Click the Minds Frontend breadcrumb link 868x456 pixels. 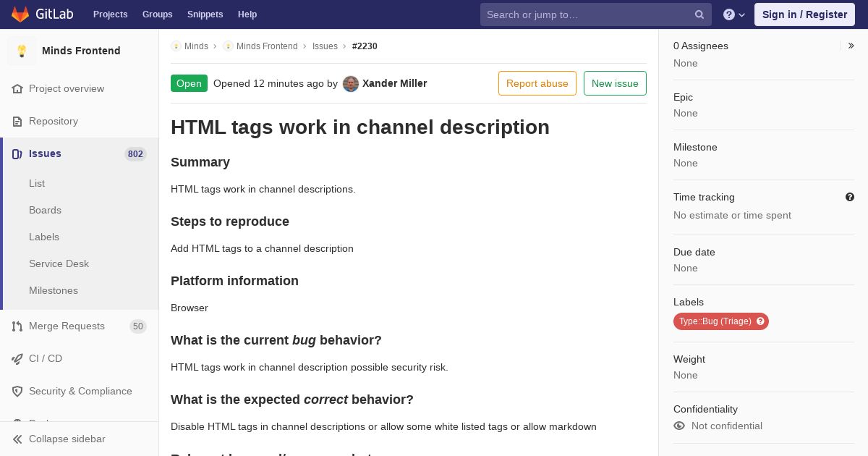click(267, 46)
